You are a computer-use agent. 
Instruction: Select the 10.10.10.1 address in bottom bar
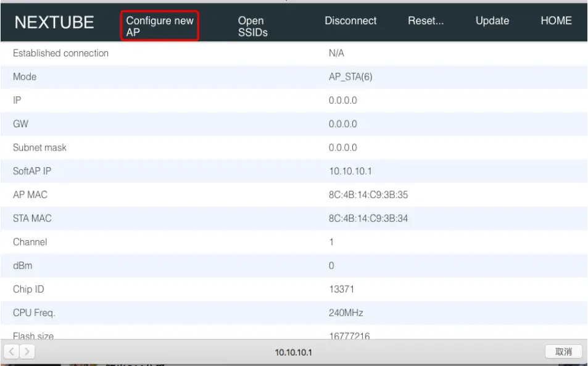coord(293,352)
